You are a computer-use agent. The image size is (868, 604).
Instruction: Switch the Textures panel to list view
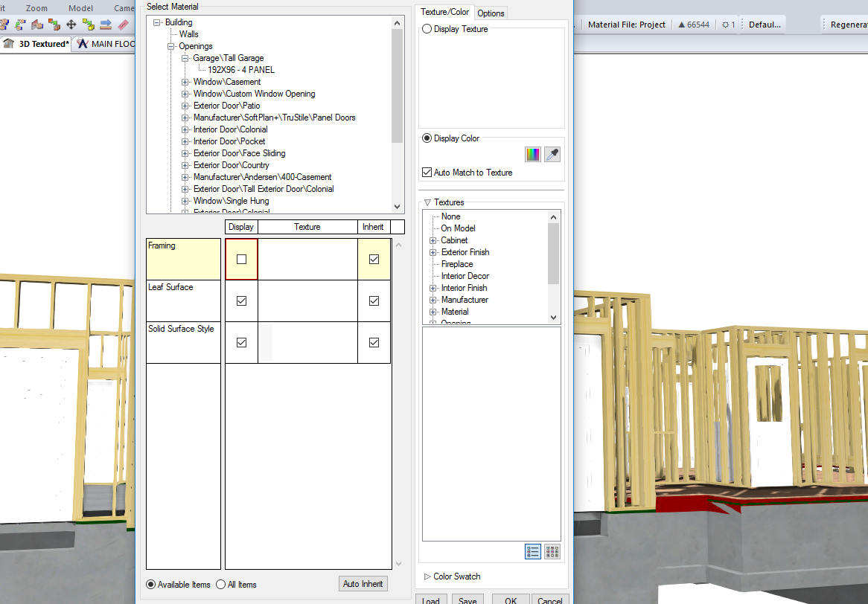pyautogui.click(x=533, y=551)
